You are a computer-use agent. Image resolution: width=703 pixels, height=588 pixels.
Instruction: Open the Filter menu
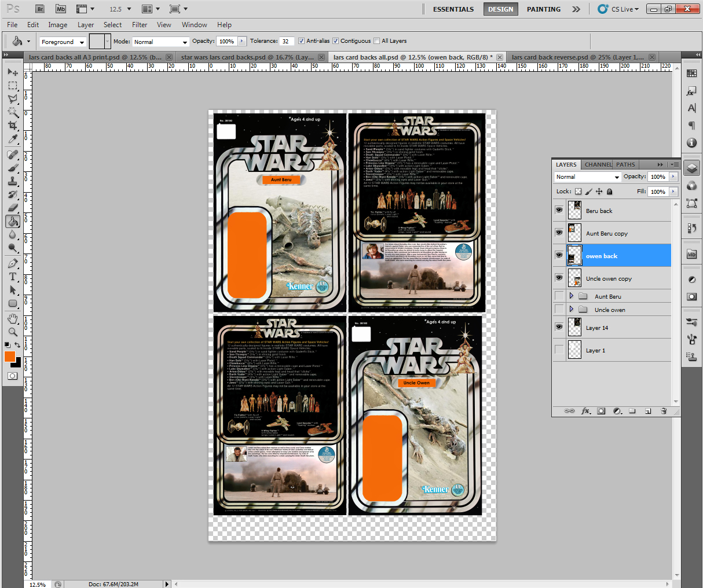(x=140, y=25)
